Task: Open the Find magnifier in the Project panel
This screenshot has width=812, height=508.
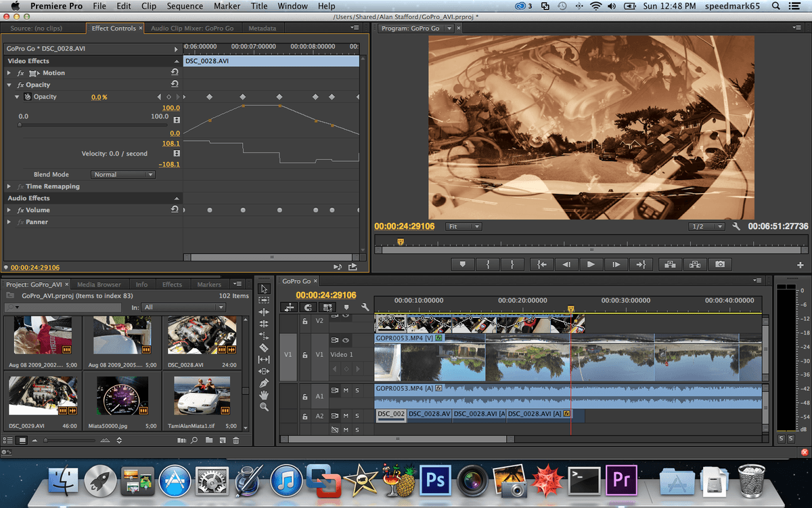Action: [194, 440]
